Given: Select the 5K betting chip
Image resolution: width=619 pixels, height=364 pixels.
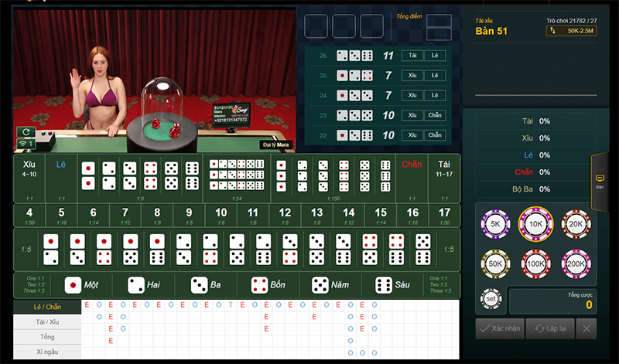Looking at the screenshot, I should click(495, 224).
